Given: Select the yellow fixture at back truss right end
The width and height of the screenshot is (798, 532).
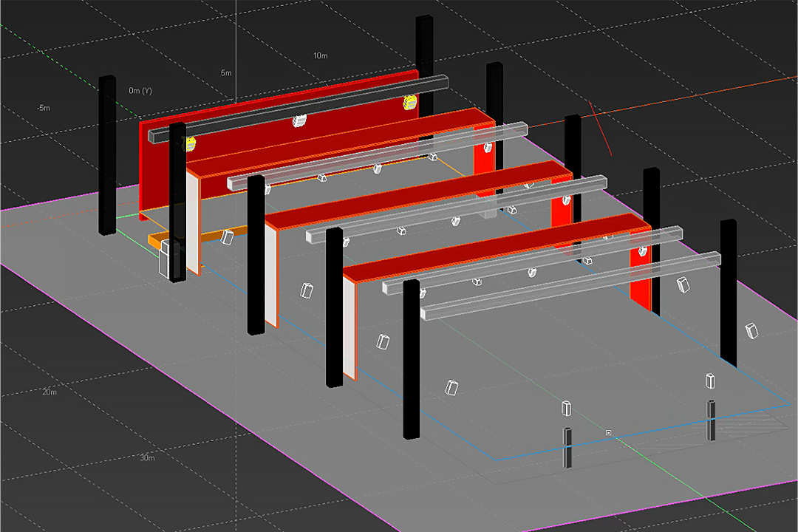Looking at the screenshot, I should click(x=409, y=104).
